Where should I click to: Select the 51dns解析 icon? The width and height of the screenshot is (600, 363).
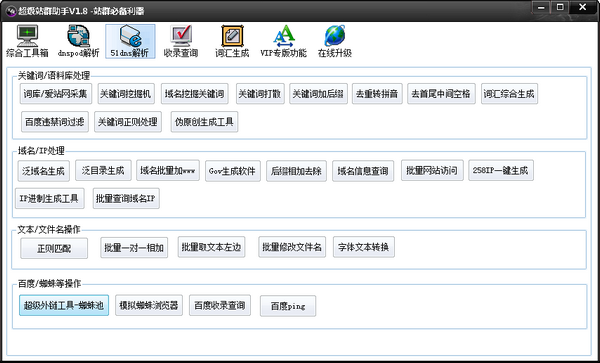[130, 41]
